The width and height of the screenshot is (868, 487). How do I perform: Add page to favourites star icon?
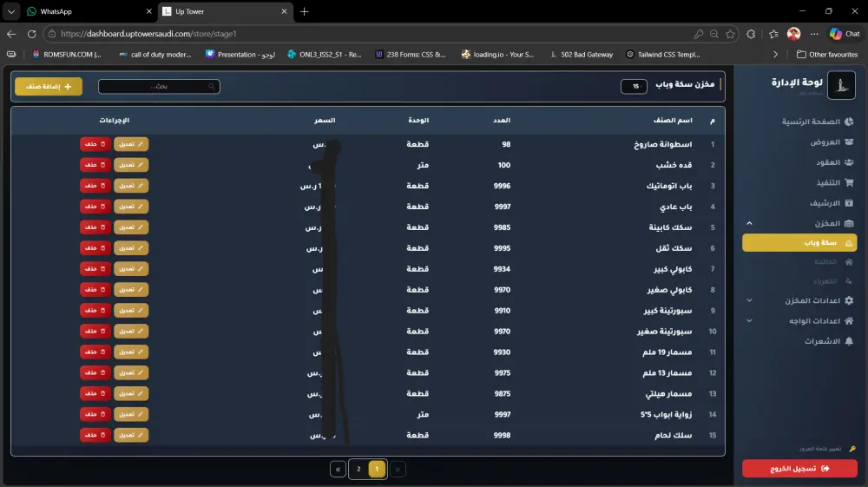[731, 34]
